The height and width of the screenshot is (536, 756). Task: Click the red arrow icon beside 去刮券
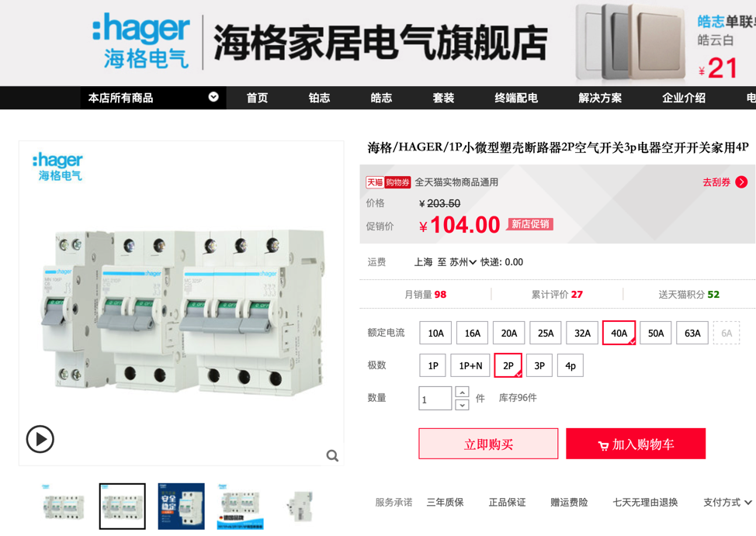point(741,182)
